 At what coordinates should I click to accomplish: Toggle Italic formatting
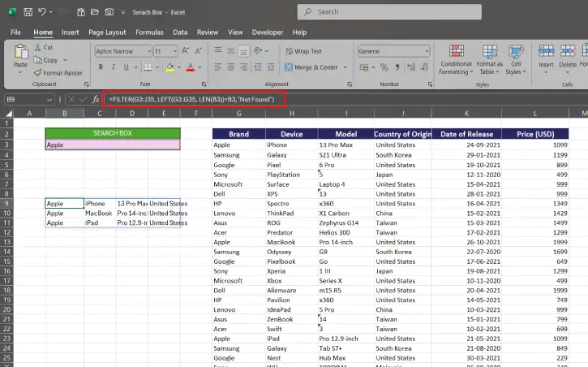click(x=114, y=67)
